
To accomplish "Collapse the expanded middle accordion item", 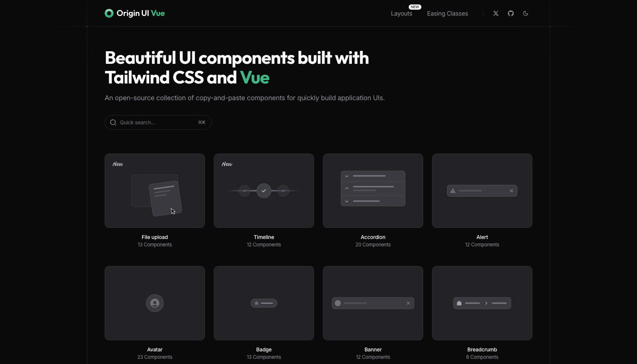I will click(x=347, y=188).
